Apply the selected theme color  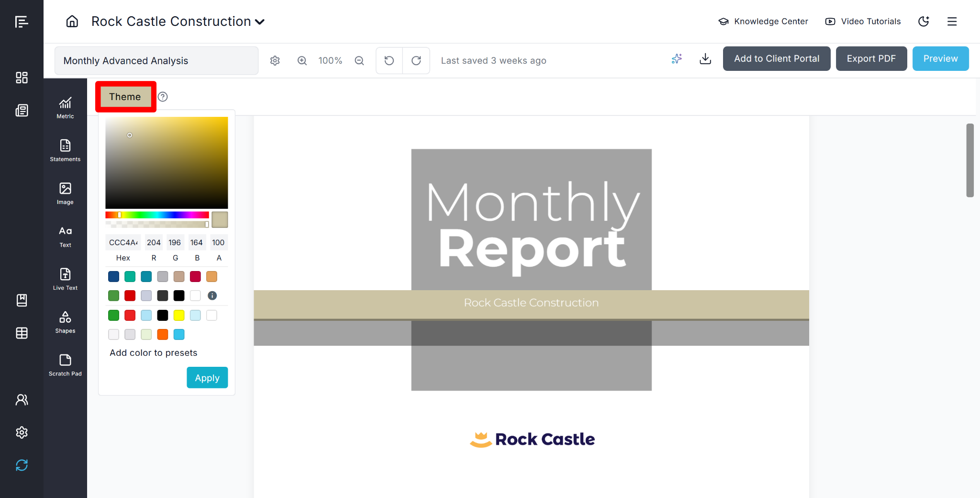[x=207, y=378]
